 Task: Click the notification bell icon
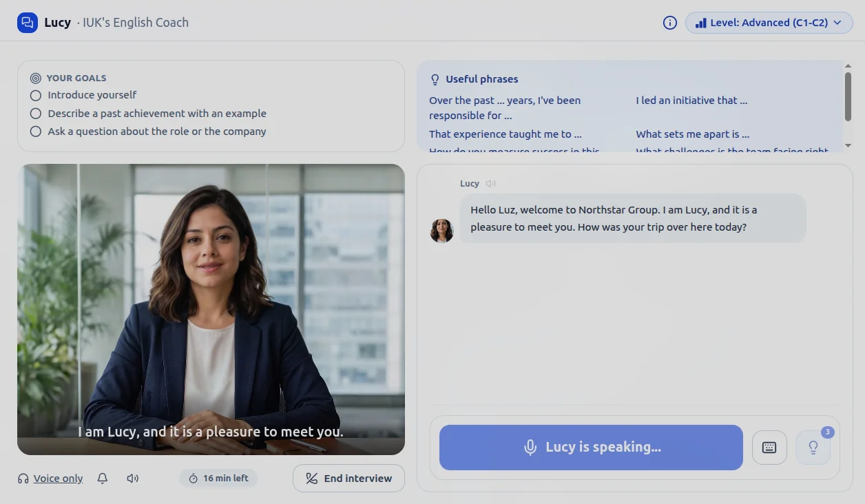point(103,479)
